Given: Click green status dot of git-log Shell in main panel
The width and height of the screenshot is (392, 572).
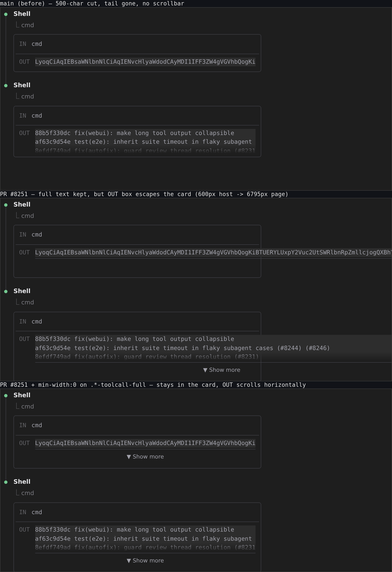Looking at the screenshot, I should point(6,86).
